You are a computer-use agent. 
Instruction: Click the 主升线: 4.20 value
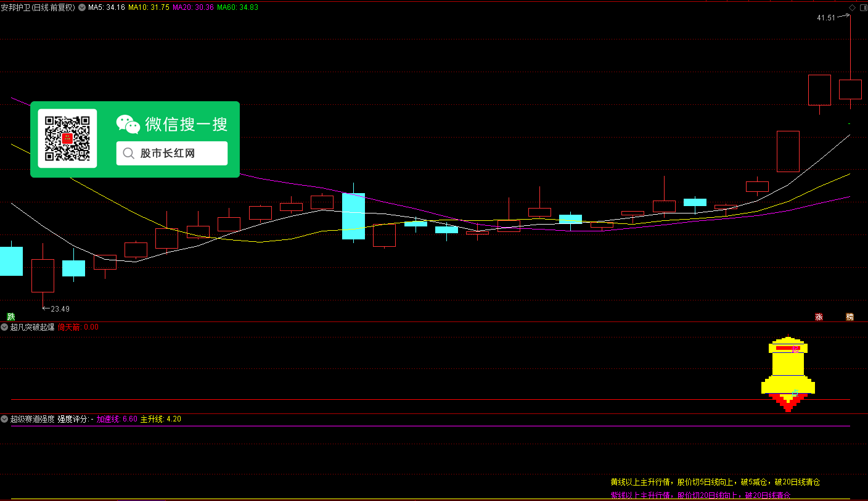161,419
